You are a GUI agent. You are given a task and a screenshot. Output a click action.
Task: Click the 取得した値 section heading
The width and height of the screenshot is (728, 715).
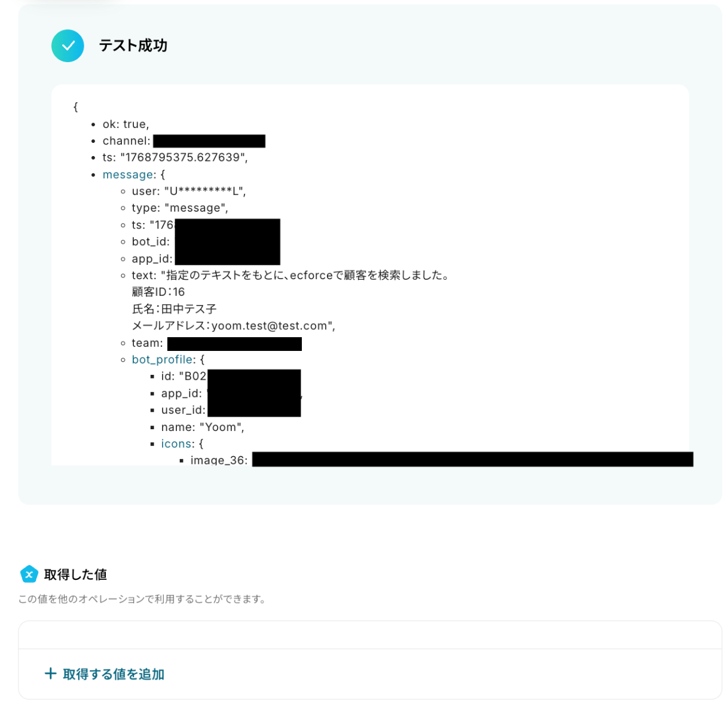point(75,575)
